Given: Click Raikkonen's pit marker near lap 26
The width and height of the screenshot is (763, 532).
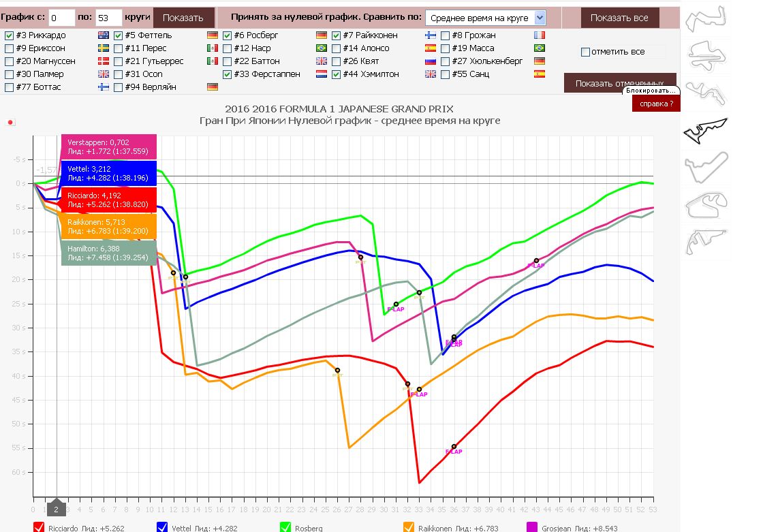Looking at the screenshot, I should (337, 371).
